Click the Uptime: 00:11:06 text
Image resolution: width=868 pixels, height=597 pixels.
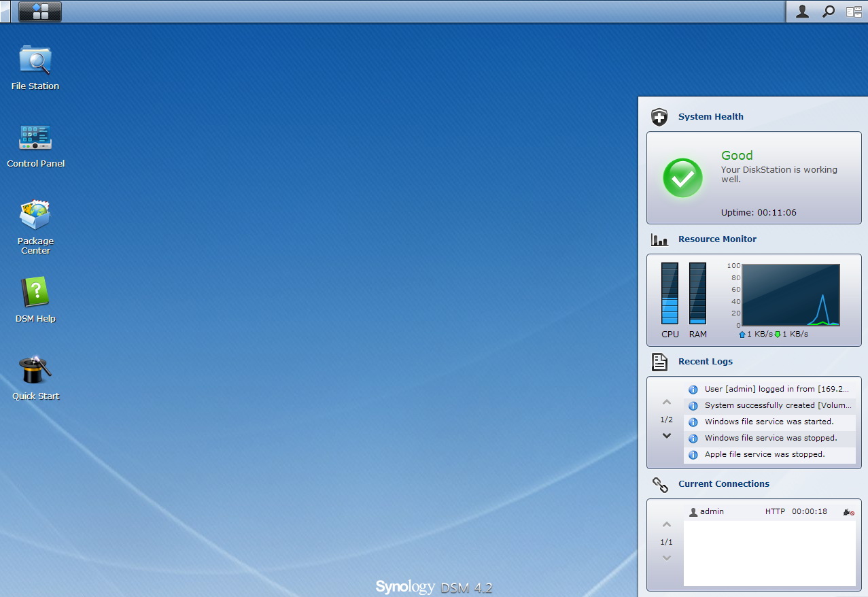pos(759,213)
